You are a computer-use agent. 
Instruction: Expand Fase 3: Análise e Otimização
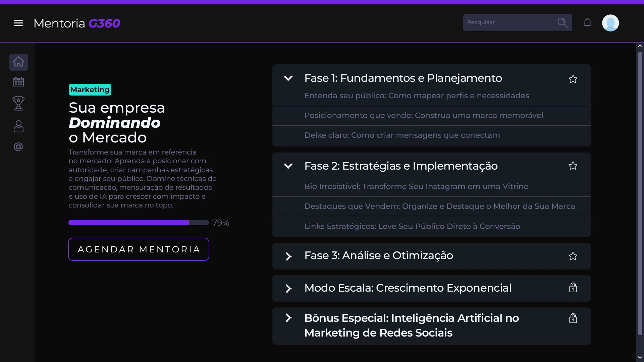pyautogui.click(x=288, y=256)
